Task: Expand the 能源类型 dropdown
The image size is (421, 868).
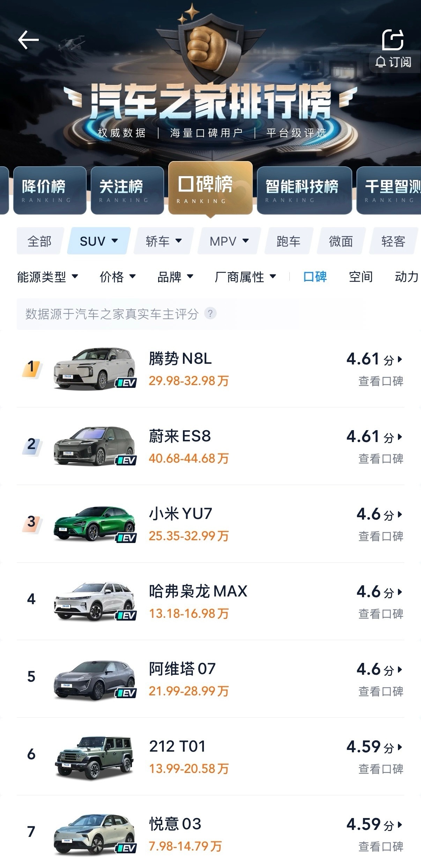Action: tap(47, 277)
